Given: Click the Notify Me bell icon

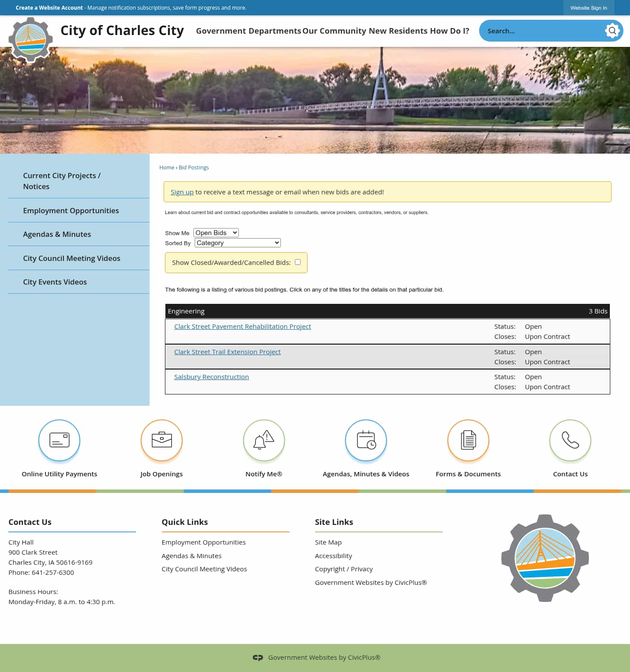Looking at the screenshot, I should 264,440.
